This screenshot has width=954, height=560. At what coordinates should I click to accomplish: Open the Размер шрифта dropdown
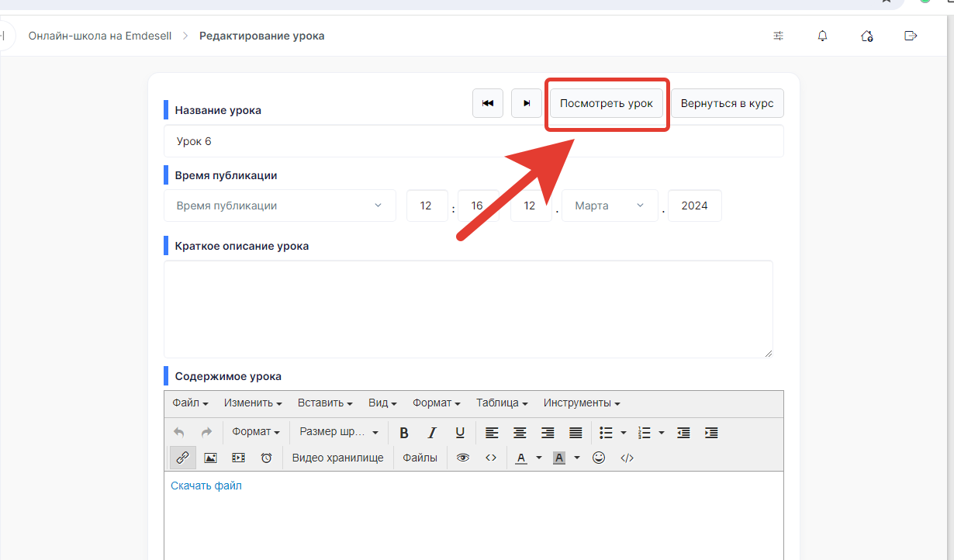(339, 432)
